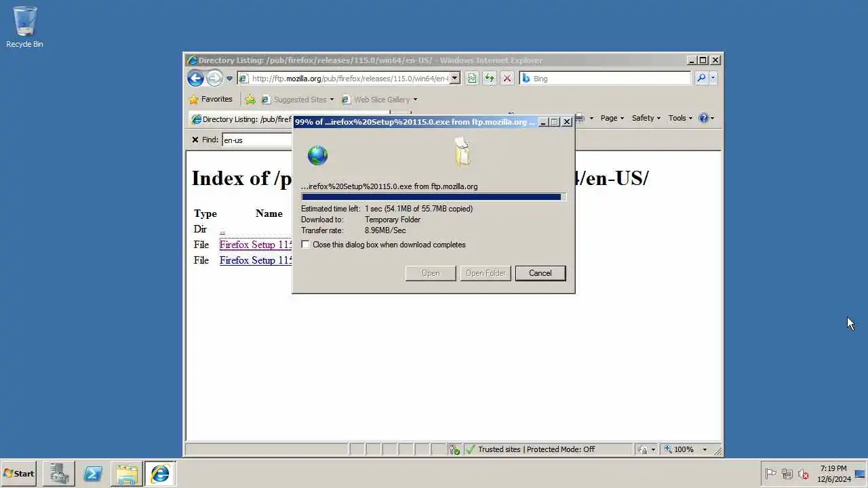The image size is (868, 488).
Task: Select the Directory Listing tab
Action: coord(241,119)
